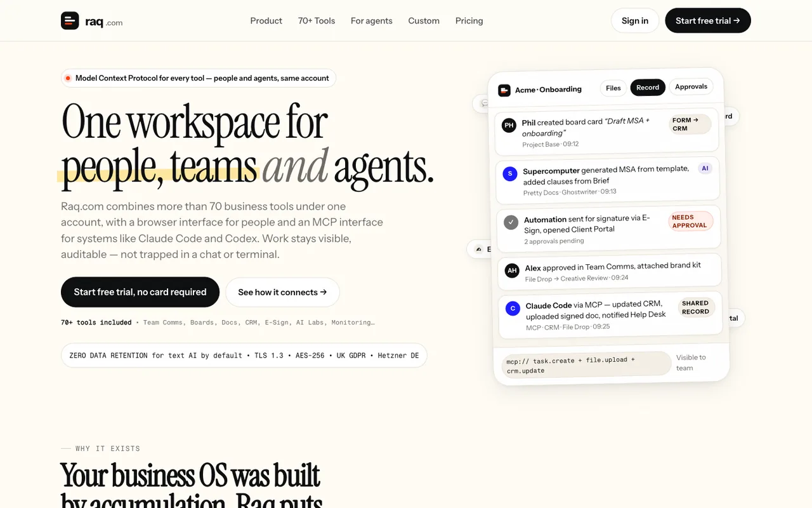Screen dimensions: 812x508
Task: Click the Visible to team label
Action: (691, 363)
